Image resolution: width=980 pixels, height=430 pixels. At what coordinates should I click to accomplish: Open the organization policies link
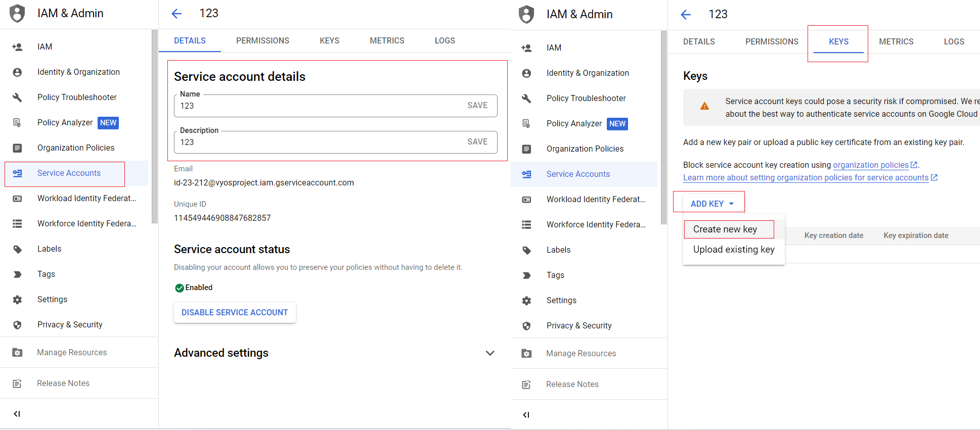point(870,165)
